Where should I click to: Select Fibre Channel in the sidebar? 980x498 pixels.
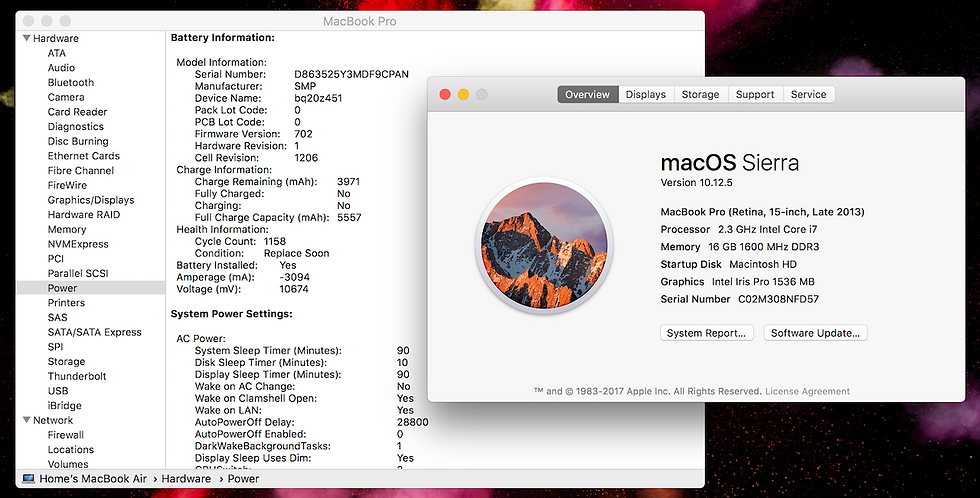point(81,171)
